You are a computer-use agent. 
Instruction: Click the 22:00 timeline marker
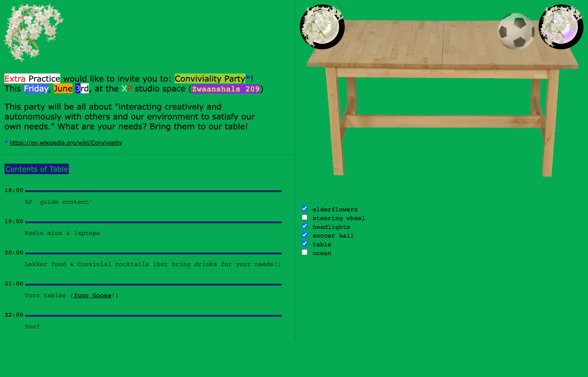pyautogui.click(x=14, y=315)
